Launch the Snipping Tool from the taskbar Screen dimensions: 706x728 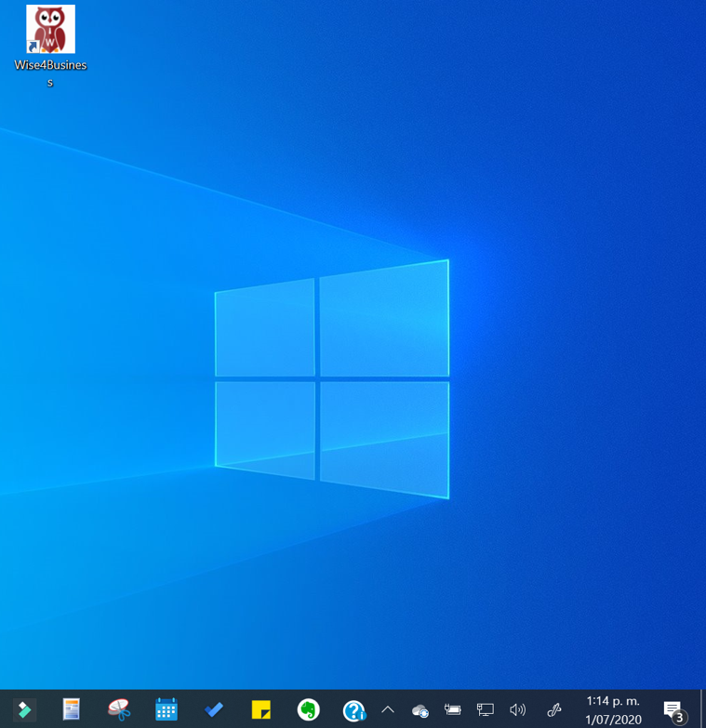[x=119, y=709]
